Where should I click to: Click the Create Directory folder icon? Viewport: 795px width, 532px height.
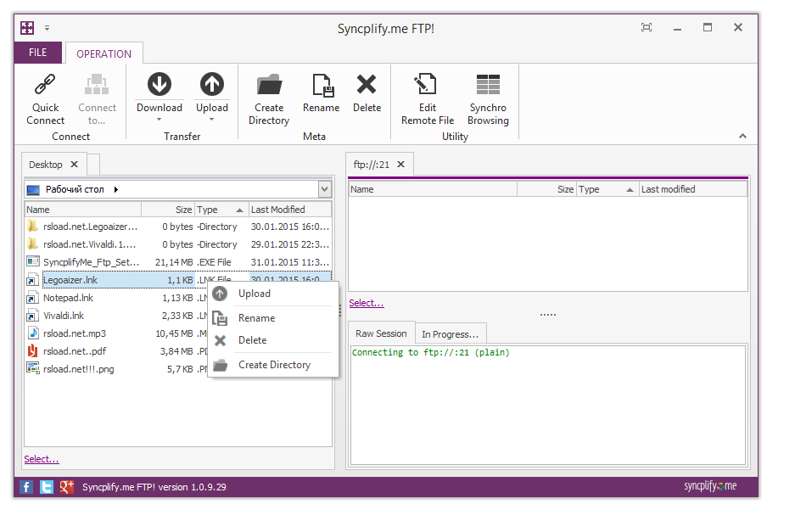[269, 84]
